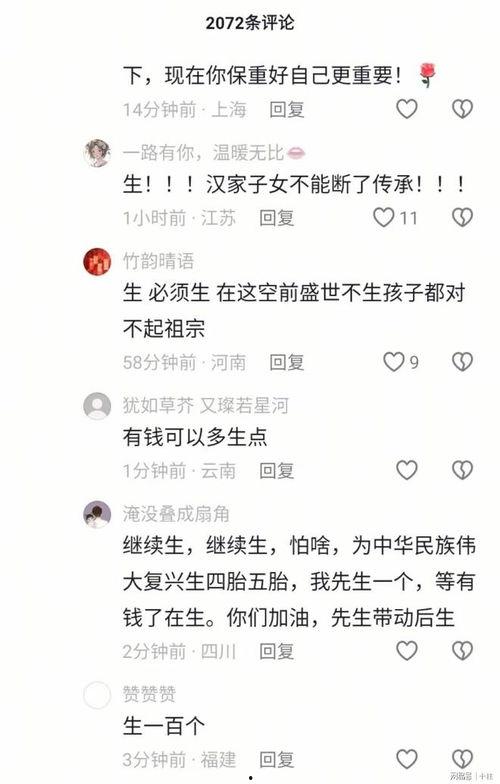Reply to the Shanghai comment via 回复
500x784 pixels.
tap(286, 109)
